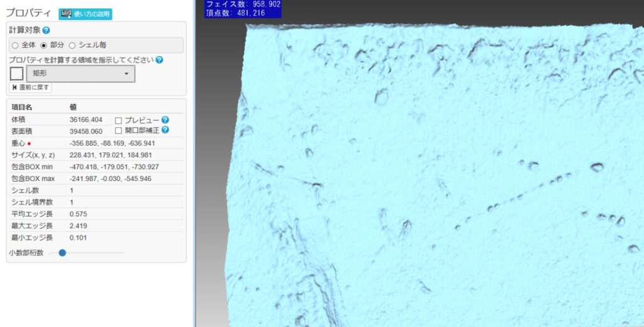The width and height of the screenshot is (644, 327).
Task: Click the フェイス数 958,902 overlay label
Action: tap(243, 4)
